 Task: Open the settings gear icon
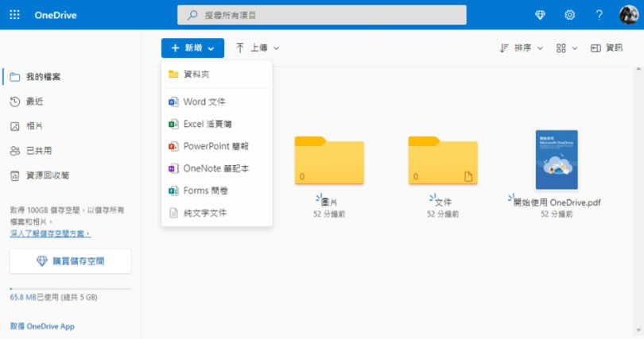569,15
